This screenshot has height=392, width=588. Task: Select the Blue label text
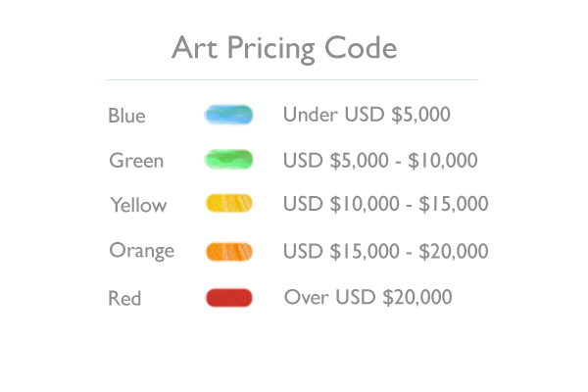tap(126, 116)
